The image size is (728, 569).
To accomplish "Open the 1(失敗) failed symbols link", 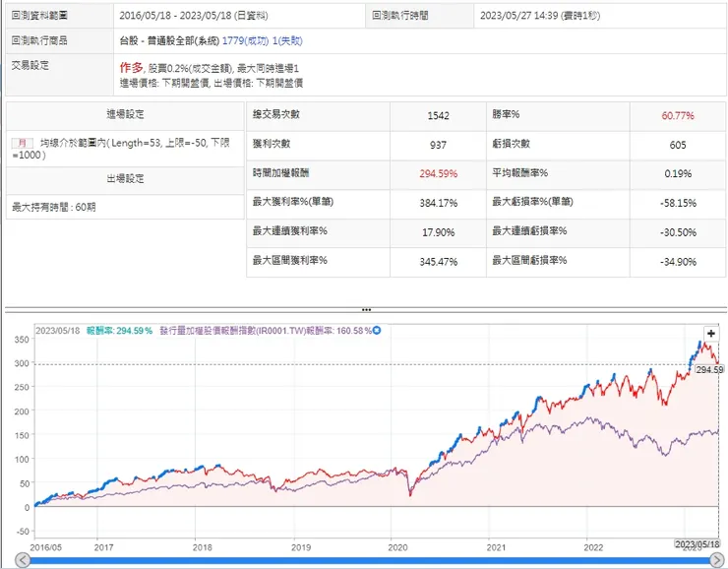I will pos(287,41).
